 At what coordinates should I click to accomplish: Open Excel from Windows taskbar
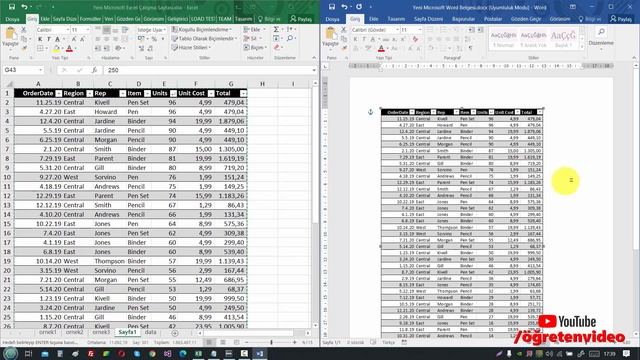coord(198,354)
